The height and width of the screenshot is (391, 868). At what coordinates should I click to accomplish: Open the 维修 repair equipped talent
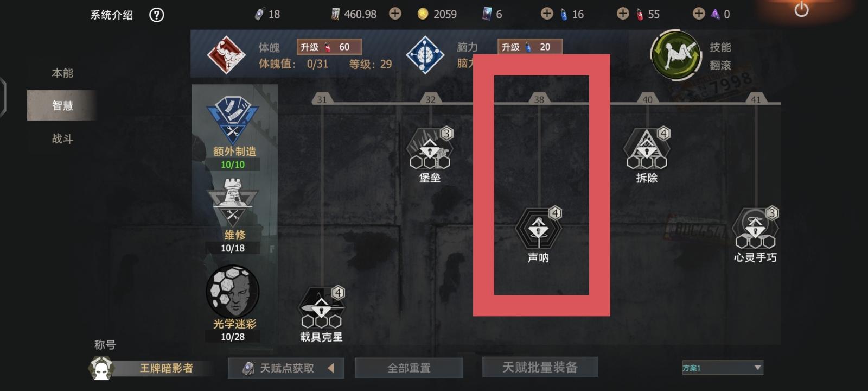233,202
